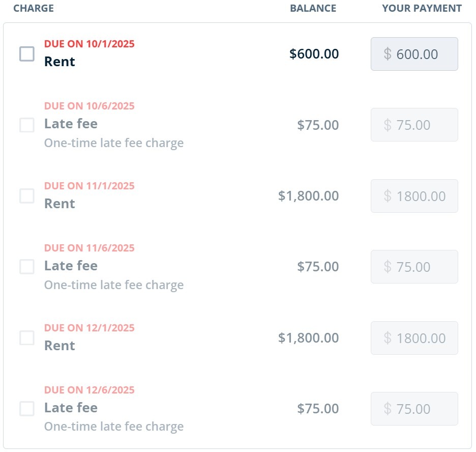Click the Late fee title due 12/6/2025
This screenshot has height=452, width=476.
tap(71, 408)
